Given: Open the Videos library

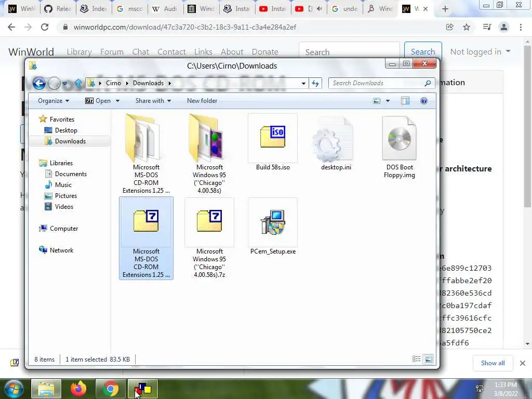Looking at the screenshot, I should tap(59, 207).
